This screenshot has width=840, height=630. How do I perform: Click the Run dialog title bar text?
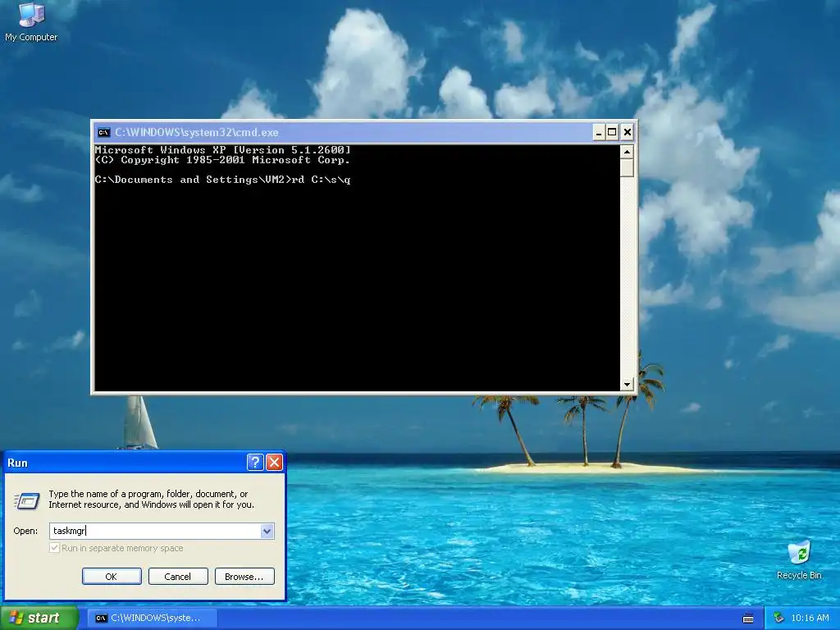click(18, 463)
